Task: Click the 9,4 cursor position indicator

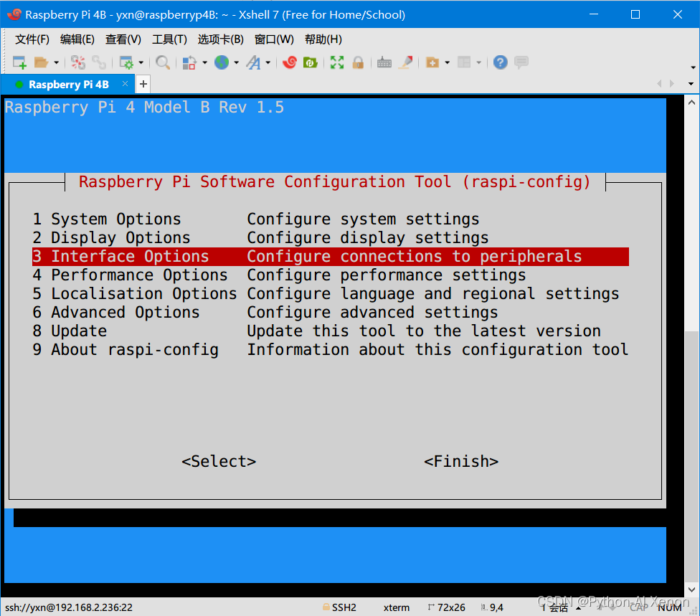Action: tap(496, 607)
